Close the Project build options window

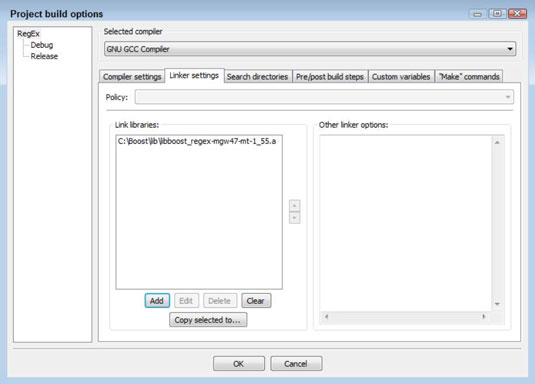coord(517,14)
